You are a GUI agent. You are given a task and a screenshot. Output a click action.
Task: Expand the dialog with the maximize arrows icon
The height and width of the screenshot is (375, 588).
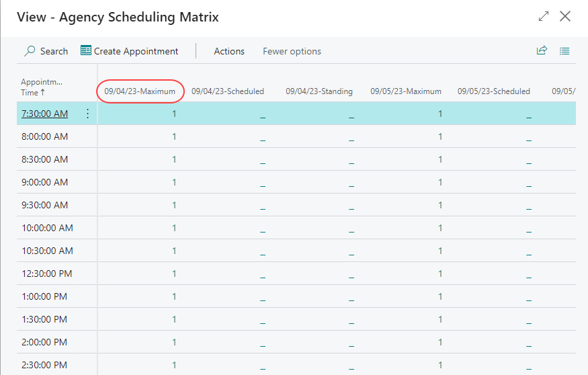[544, 17]
